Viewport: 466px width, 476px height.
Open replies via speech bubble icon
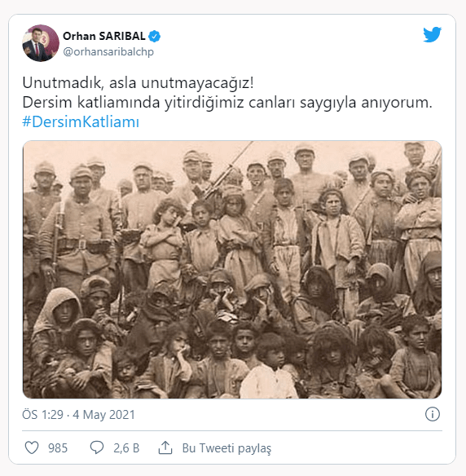click(97, 447)
